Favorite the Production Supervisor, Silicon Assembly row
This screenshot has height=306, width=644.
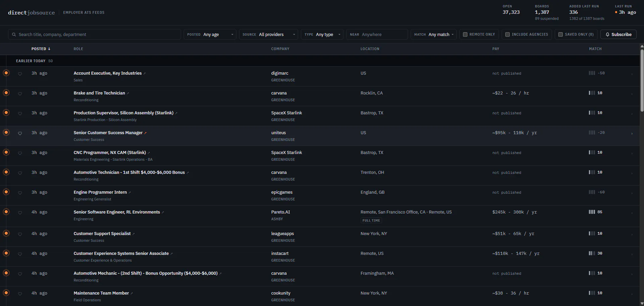[20, 113]
